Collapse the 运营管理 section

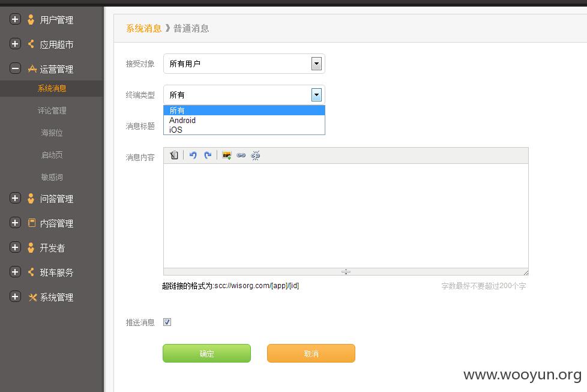15,68
